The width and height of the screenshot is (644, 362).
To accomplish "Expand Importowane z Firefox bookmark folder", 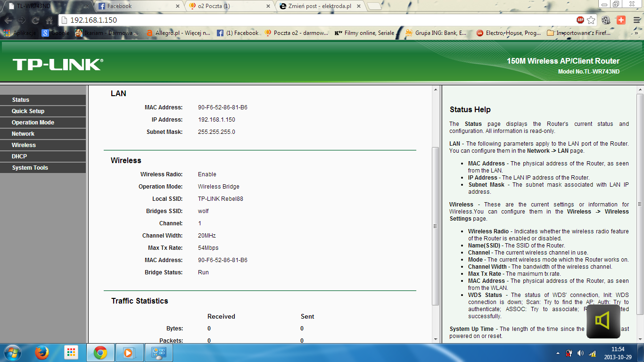I will click(x=578, y=33).
